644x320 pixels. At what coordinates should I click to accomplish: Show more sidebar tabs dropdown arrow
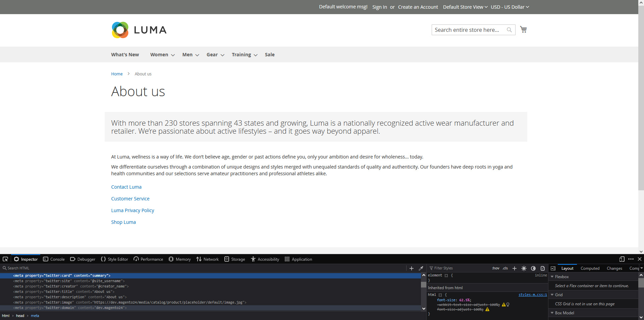pos(641,268)
